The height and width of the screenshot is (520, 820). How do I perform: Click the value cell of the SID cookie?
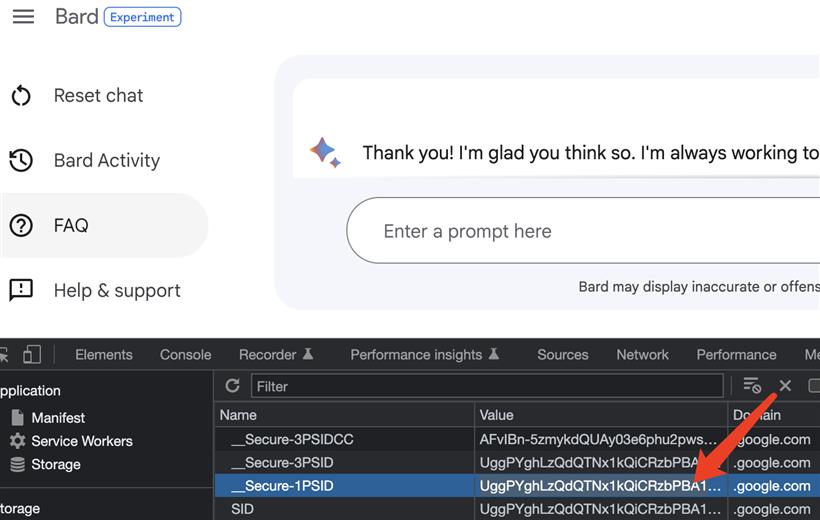[x=600, y=509]
